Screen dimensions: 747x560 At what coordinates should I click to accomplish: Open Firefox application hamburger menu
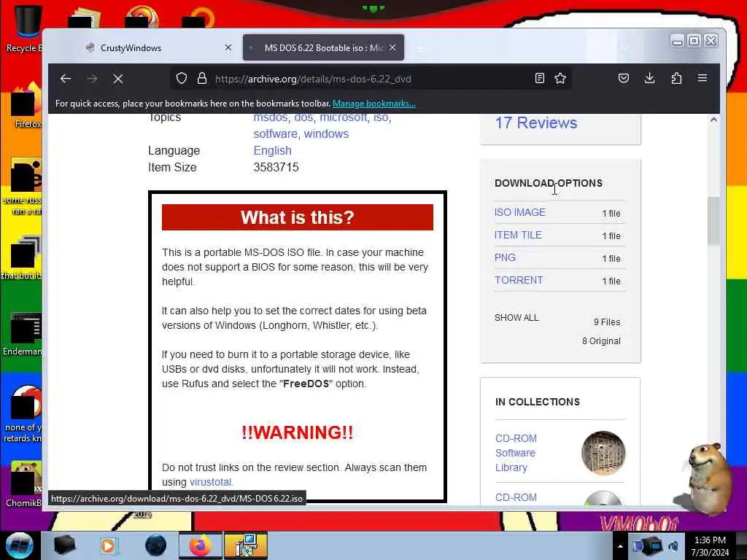tap(703, 78)
